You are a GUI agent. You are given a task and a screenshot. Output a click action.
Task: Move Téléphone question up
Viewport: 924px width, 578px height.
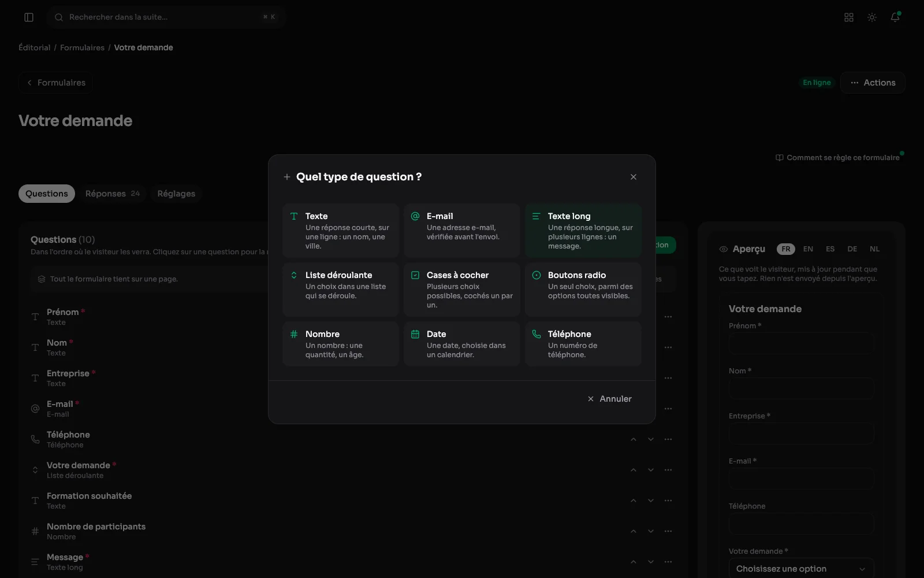(634, 439)
